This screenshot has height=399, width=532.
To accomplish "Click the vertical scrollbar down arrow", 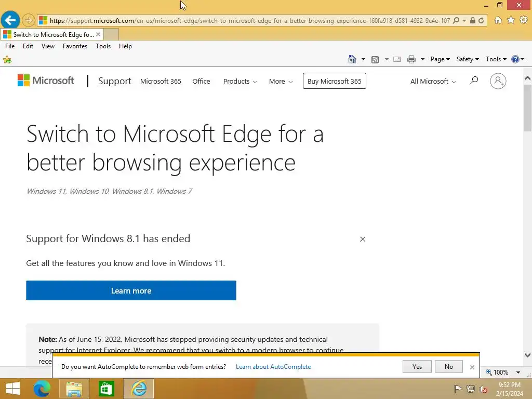I will (x=527, y=355).
